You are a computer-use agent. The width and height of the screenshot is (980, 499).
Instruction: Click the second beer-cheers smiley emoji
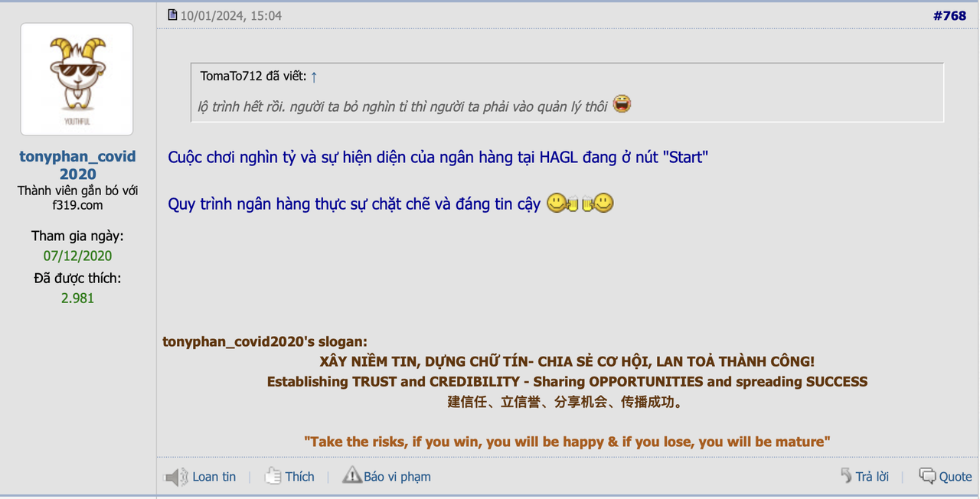[599, 203]
